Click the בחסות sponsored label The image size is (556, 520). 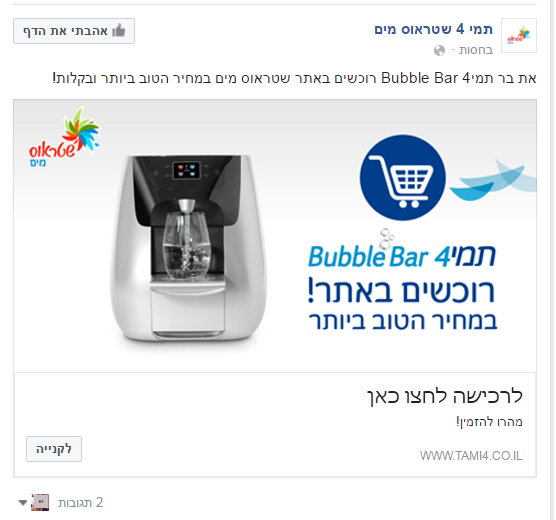(476, 50)
